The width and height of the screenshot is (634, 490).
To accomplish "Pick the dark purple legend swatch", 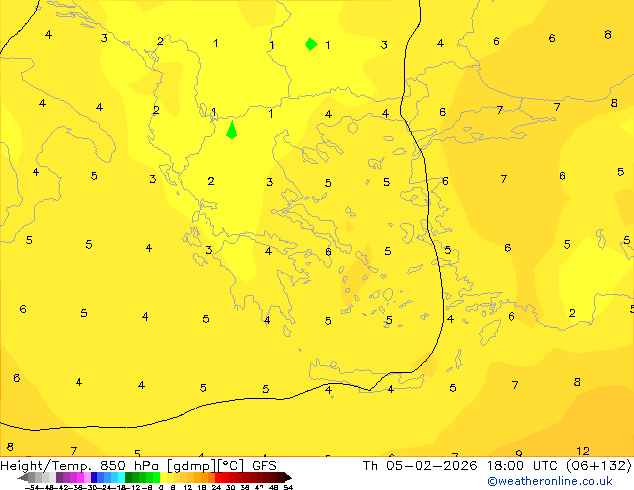I will [x=59, y=477].
